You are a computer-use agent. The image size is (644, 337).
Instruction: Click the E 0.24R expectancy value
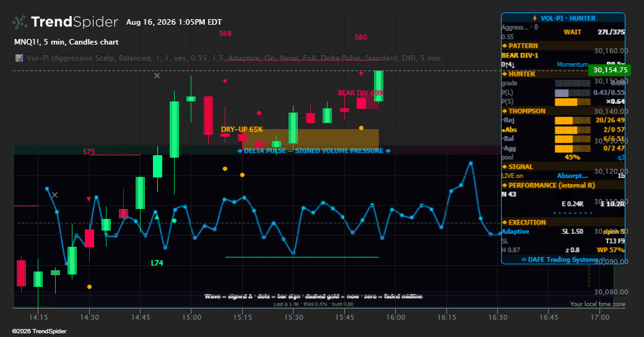coord(573,204)
